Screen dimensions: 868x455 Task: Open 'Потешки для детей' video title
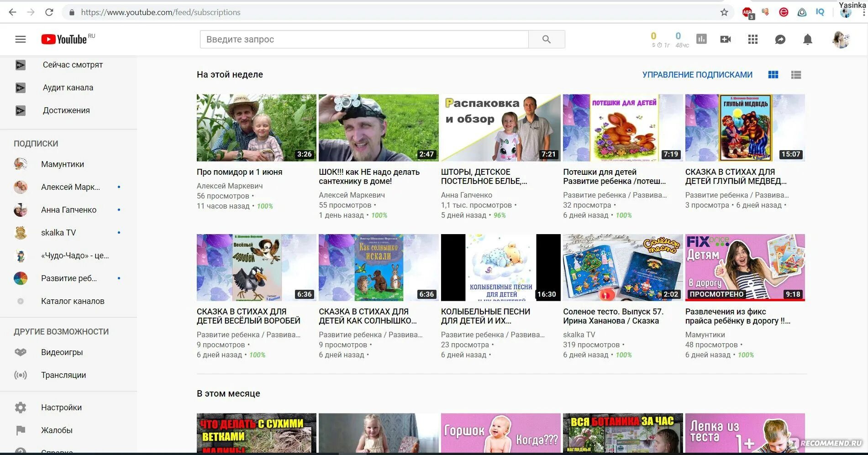(x=614, y=177)
